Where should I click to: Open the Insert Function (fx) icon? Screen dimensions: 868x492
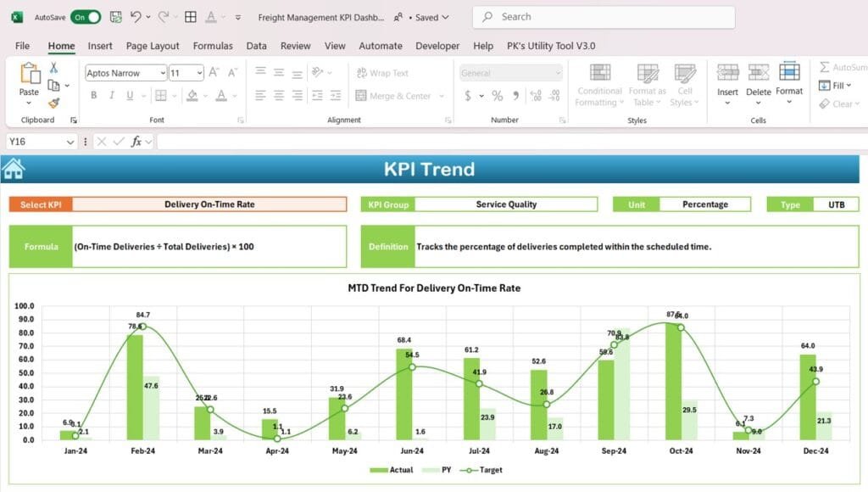(x=138, y=143)
